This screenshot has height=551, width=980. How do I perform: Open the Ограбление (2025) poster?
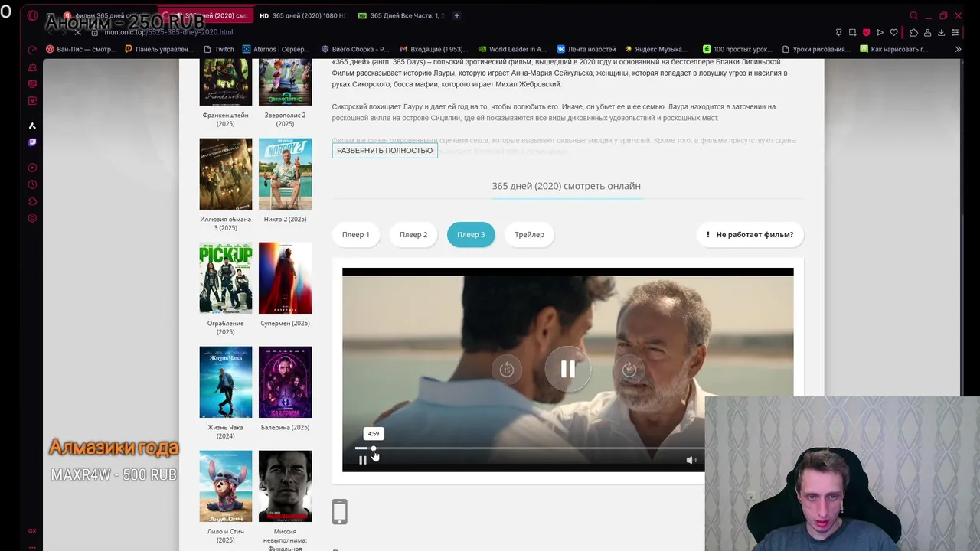click(x=225, y=278)
